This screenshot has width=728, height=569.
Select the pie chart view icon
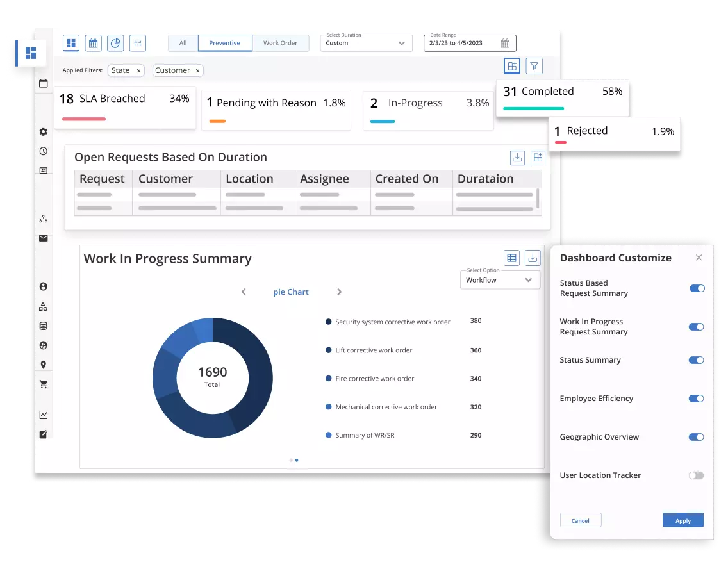point(115,43)
